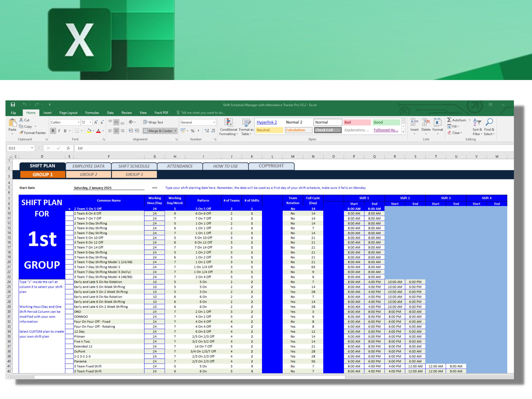The image size is (532, 399).
Task: Toggle bold formatting
Action: pyautogui.click(x=53, y=131)
